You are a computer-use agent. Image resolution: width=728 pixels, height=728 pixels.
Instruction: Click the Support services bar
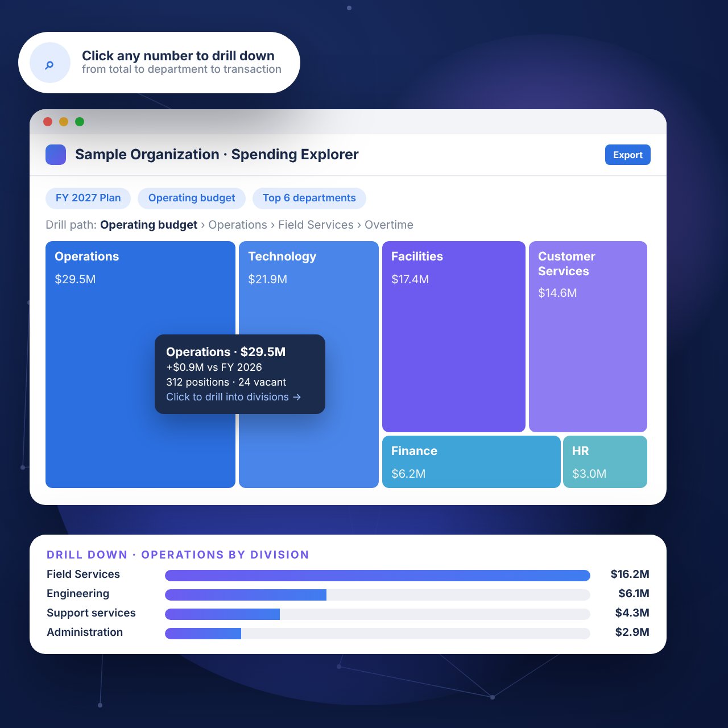[378, 614]
